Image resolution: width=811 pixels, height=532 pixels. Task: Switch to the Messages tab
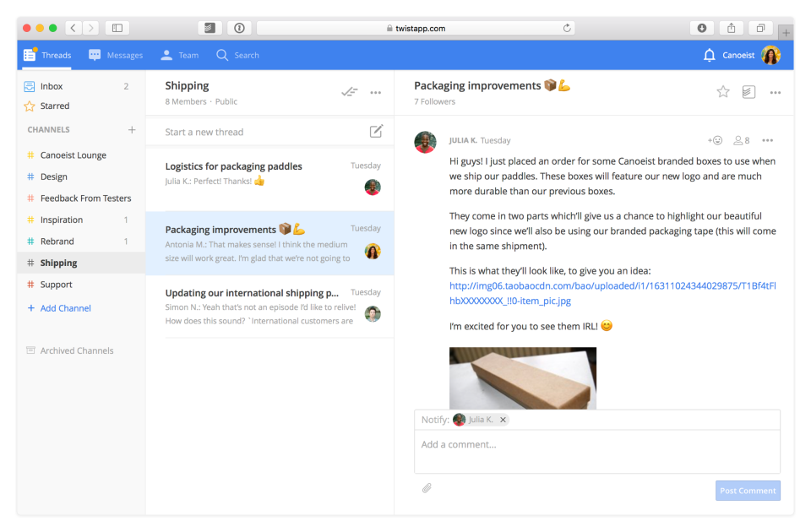tap(116, 56)
